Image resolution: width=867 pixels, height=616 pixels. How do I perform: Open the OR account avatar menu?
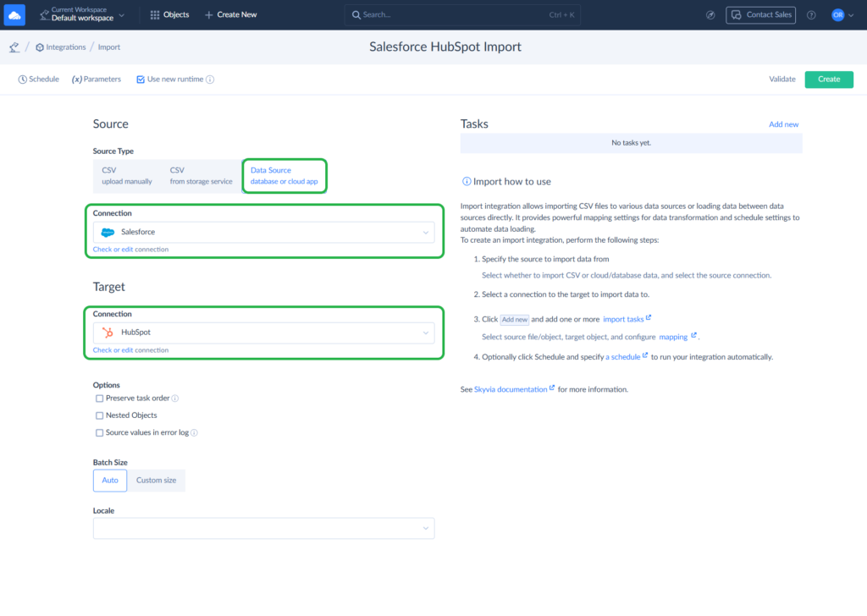point(838,14)
